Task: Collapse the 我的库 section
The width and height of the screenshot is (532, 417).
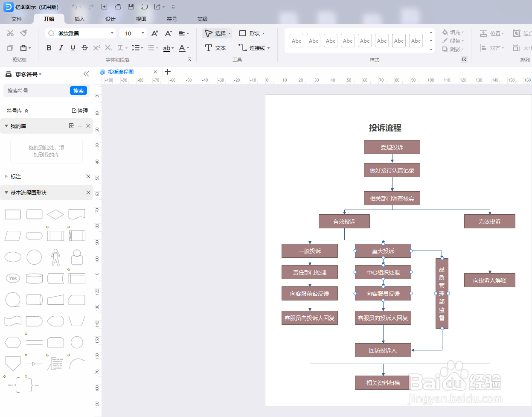Action: click(x=6, y=126)
